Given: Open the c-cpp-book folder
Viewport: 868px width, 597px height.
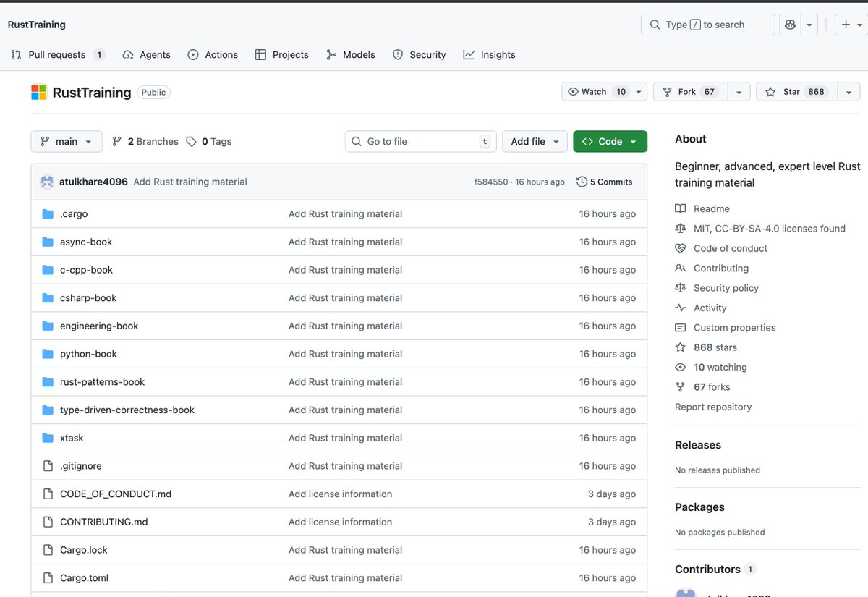Looking at the screenshot, I should tap(86, 270).
